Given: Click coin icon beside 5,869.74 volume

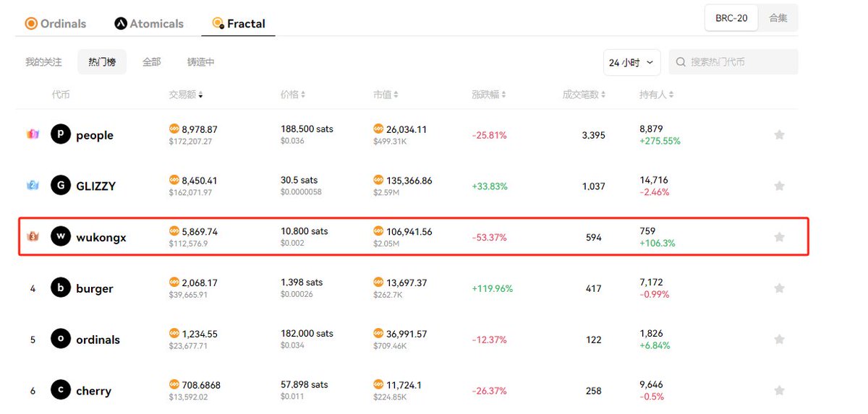Looking at the screenshot, I should click(174, 231).
